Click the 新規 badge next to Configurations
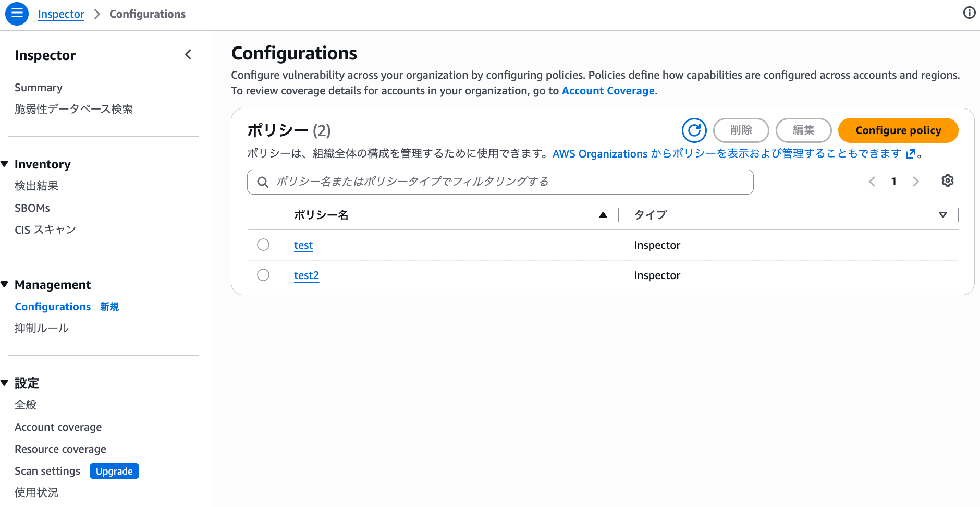Image resolution: width=980 pixels, height=507 pixels. coord(109,307)
